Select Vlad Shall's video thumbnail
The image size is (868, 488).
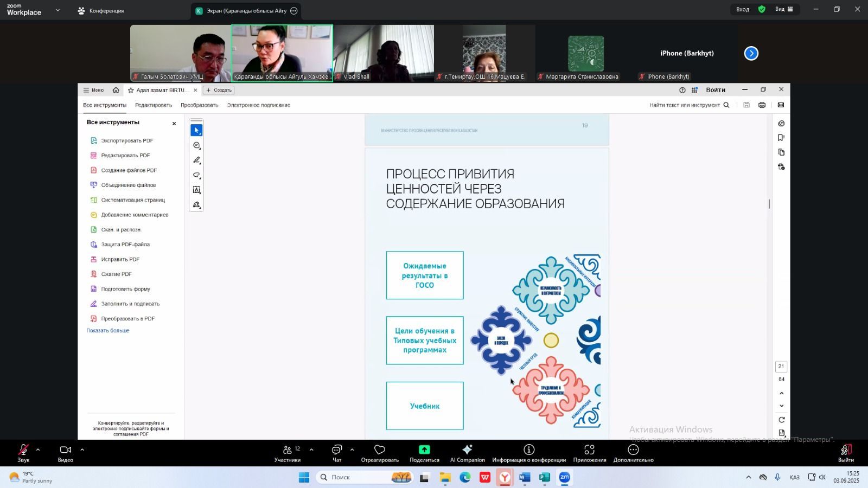click(x=384, y=53)
